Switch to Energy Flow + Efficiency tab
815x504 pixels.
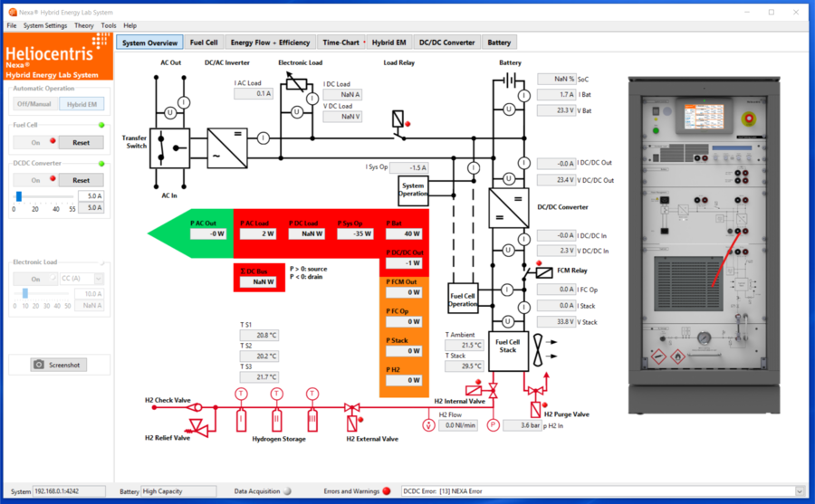coord(270,43)
